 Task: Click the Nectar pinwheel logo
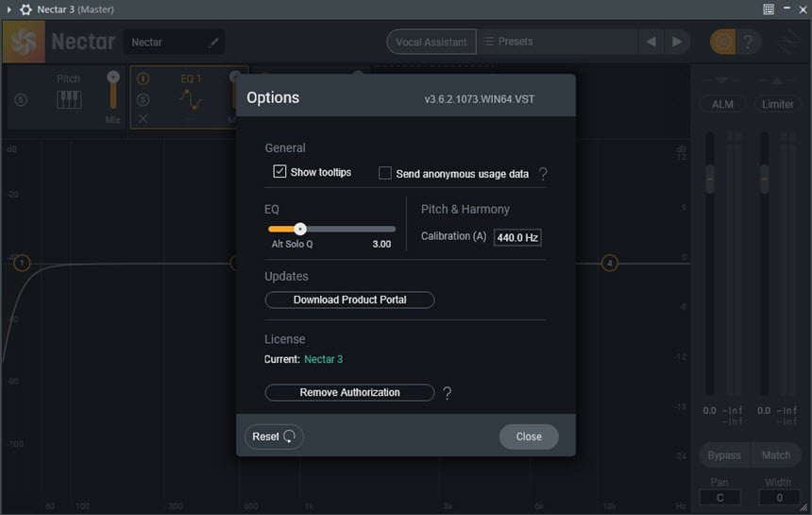24,42
